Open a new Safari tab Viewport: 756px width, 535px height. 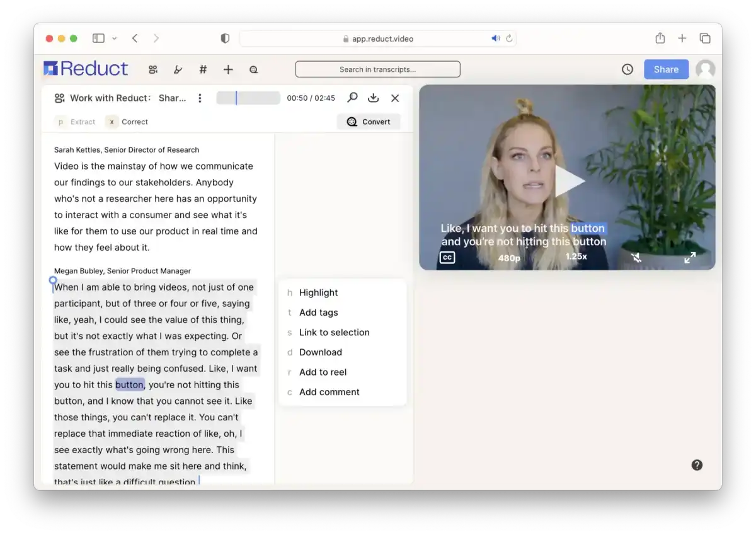682,38
